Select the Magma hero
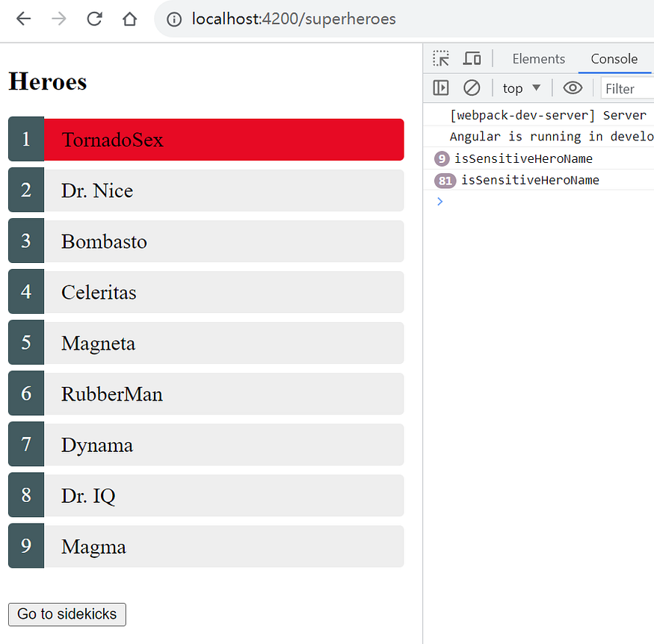 (206, 546)
